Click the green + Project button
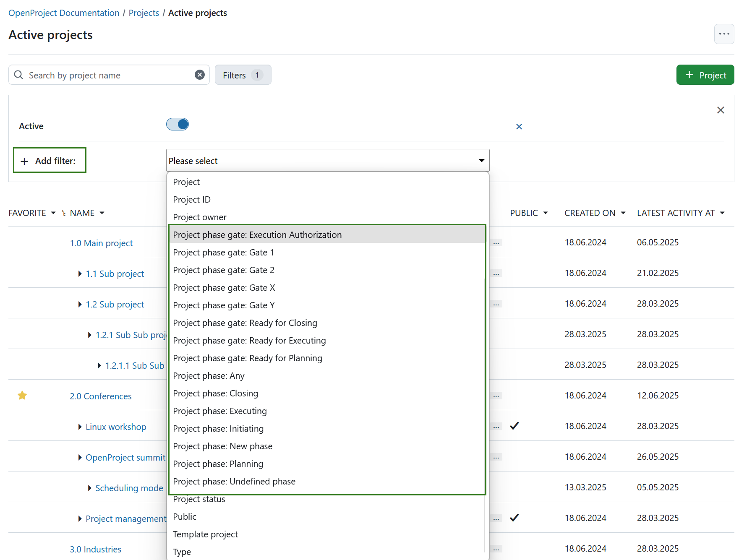 [705, 75]
